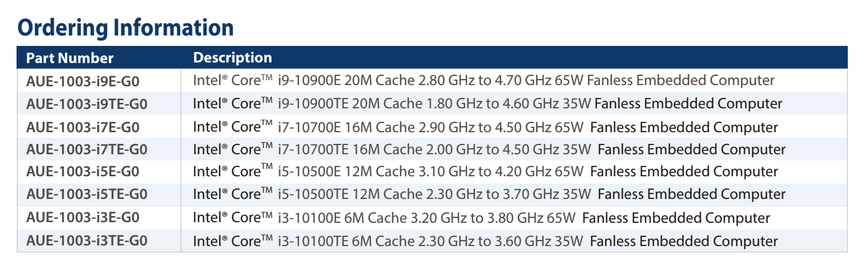The height and width of the screenshot is (273, 868).
Task: Select the Description column header
Action: click(x=232, y=58)
